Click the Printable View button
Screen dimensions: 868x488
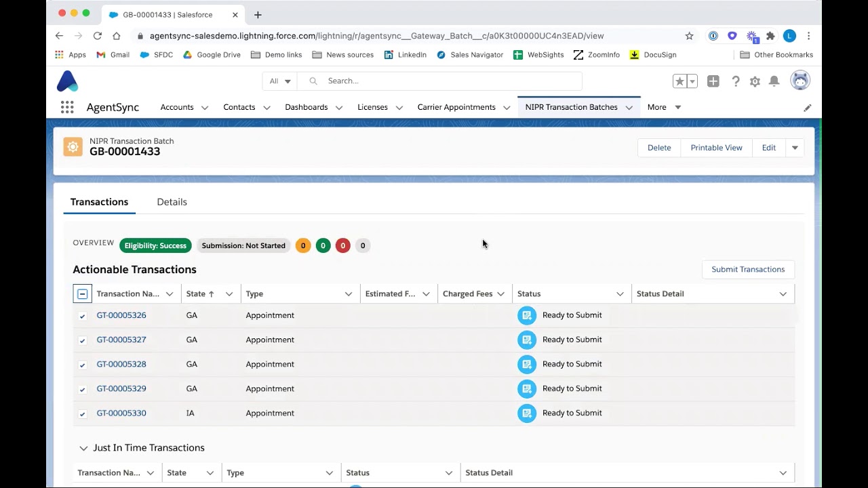pos(716,148)
